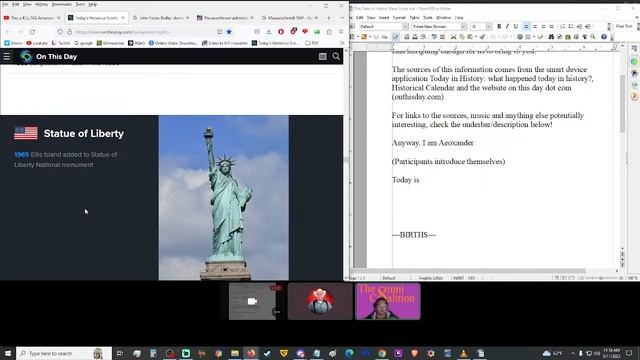Viewport: 640px width, 360px height.
Task: Close the Today's Historical Events tab
Action: coord(123,18)
